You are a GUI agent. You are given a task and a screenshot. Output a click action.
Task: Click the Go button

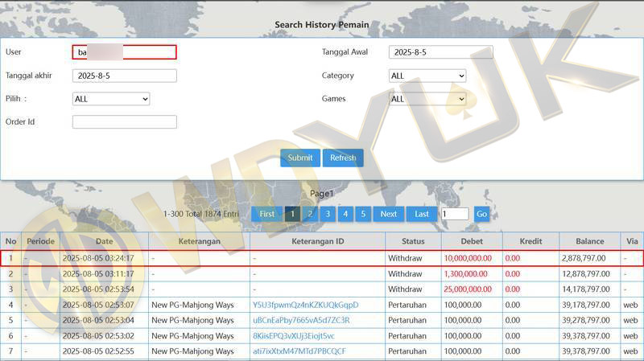click(481, 214)
